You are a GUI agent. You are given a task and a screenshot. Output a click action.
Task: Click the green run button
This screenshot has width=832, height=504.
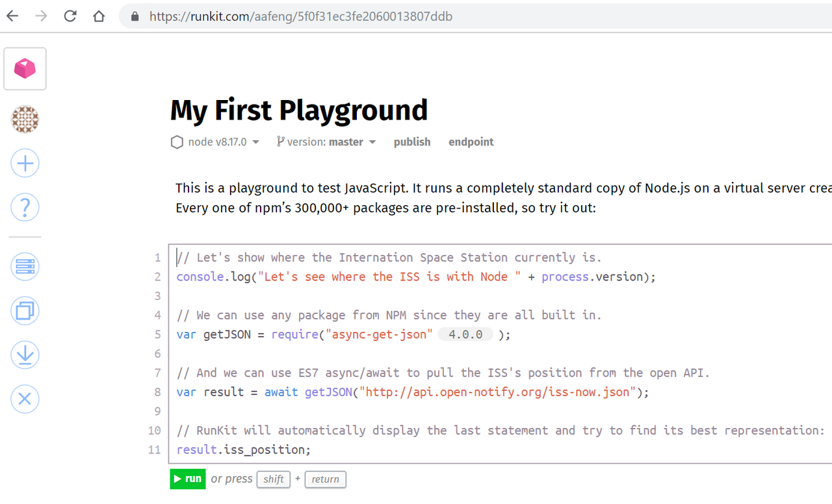point(188,479)
